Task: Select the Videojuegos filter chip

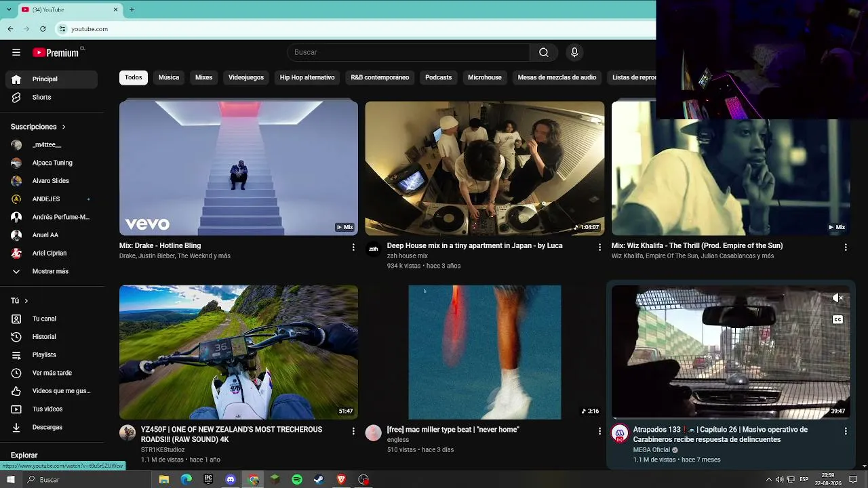Action: click(246, 77)
